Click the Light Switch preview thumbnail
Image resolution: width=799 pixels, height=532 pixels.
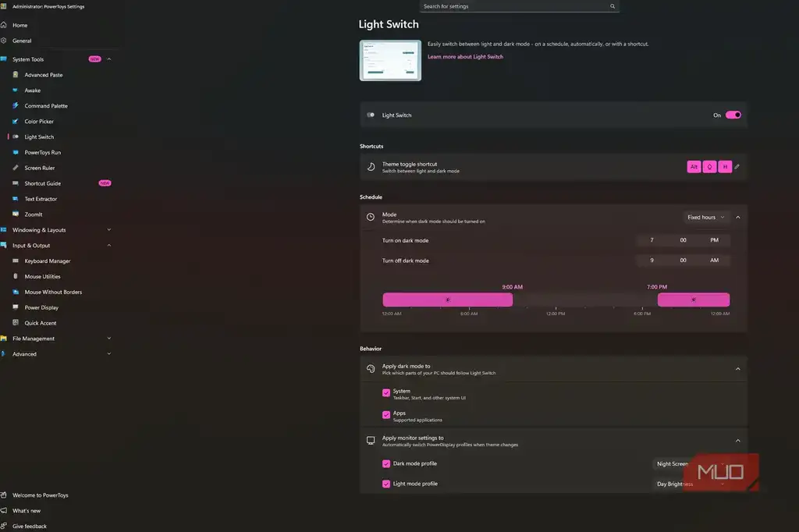(390, 60)
